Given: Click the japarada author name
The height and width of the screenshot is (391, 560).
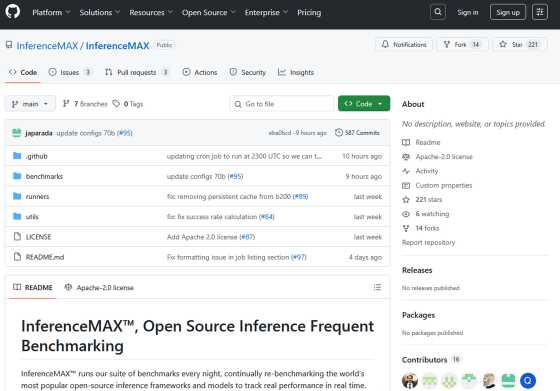Looking at the screenshot, I should tap(39, 133).
